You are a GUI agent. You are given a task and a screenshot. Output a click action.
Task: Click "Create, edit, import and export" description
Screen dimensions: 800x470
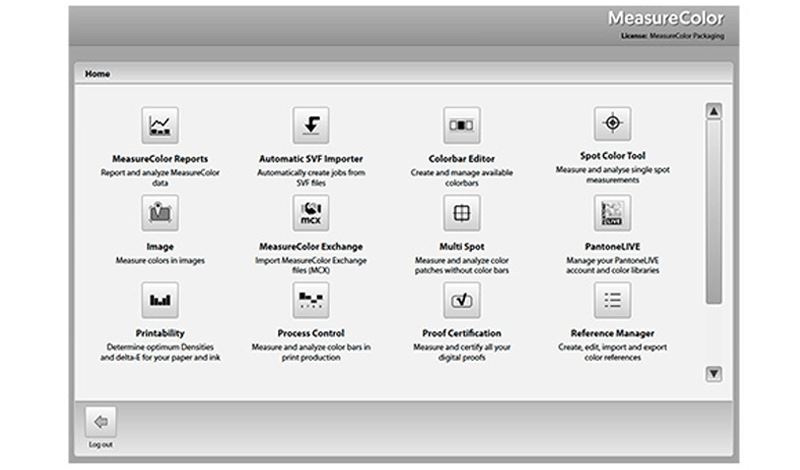click(x=612, y=352)
